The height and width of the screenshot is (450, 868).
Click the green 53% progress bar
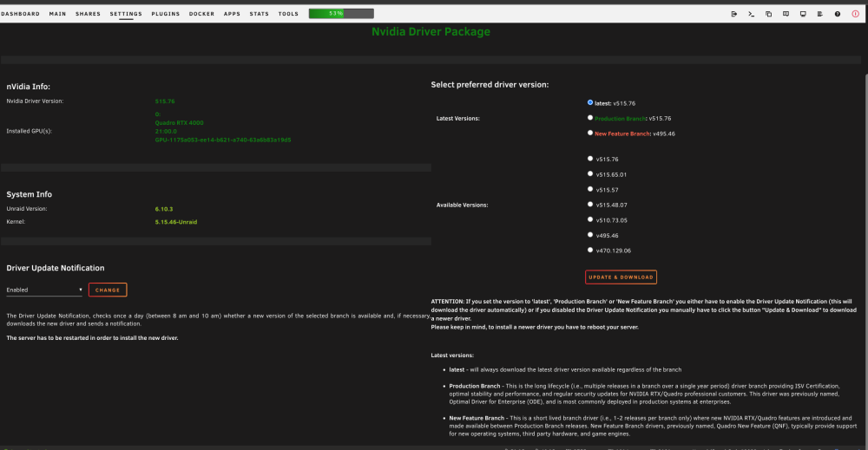coord(341,13)
